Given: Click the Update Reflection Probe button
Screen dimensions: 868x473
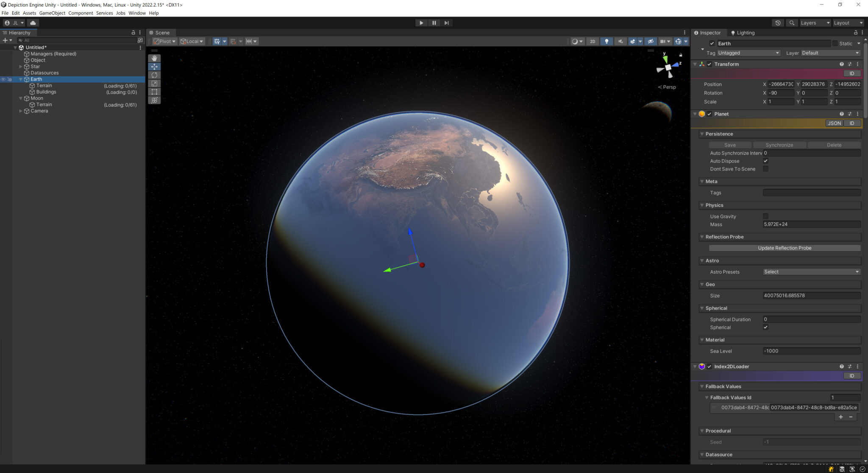Looking at the screenshot, I should coord(785,248).
